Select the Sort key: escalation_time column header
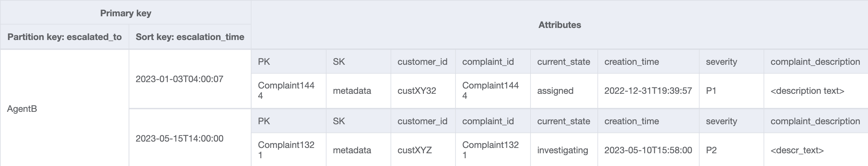 click(190, 37)
